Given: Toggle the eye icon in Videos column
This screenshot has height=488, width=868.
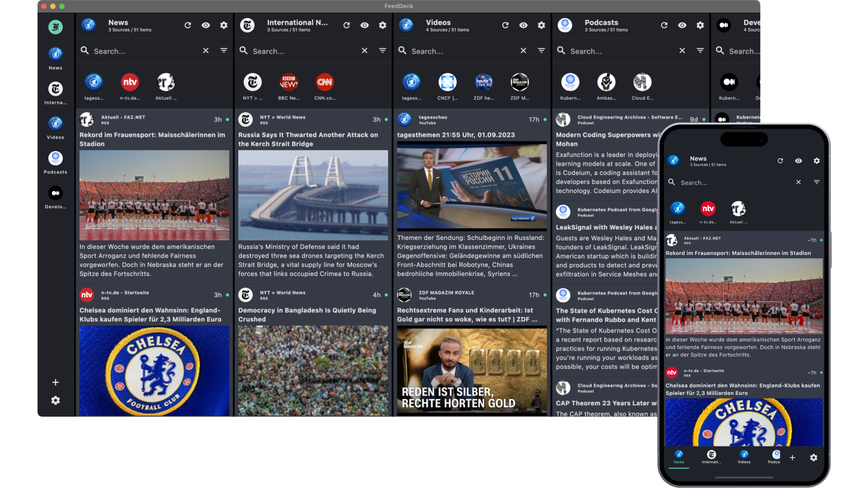Looking at the screenshot, I should 523,25.
